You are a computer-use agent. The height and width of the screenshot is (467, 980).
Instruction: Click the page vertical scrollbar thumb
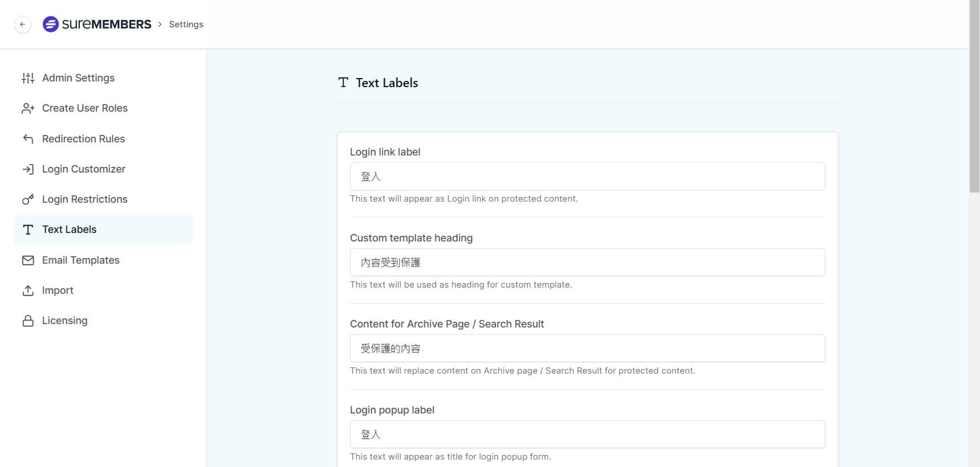click(974, 96)
